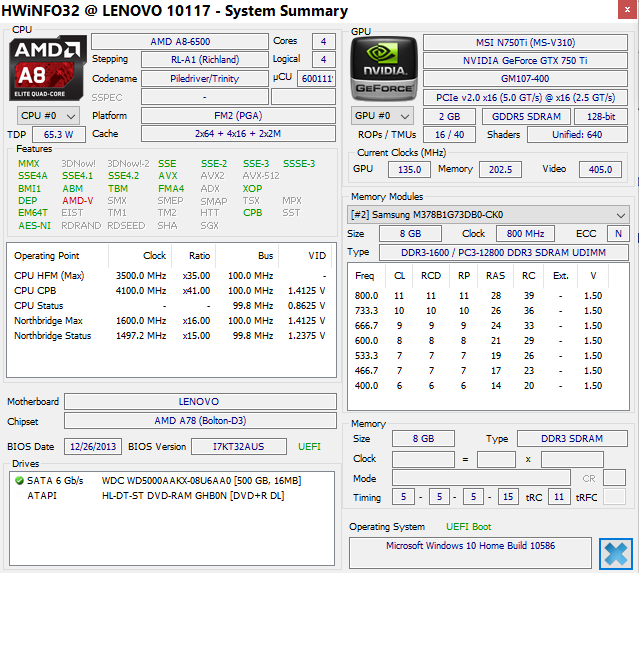Click the FMA4 feature label
Screen dimensions: 643x670
pyautogui.click(x=171, y=188)
